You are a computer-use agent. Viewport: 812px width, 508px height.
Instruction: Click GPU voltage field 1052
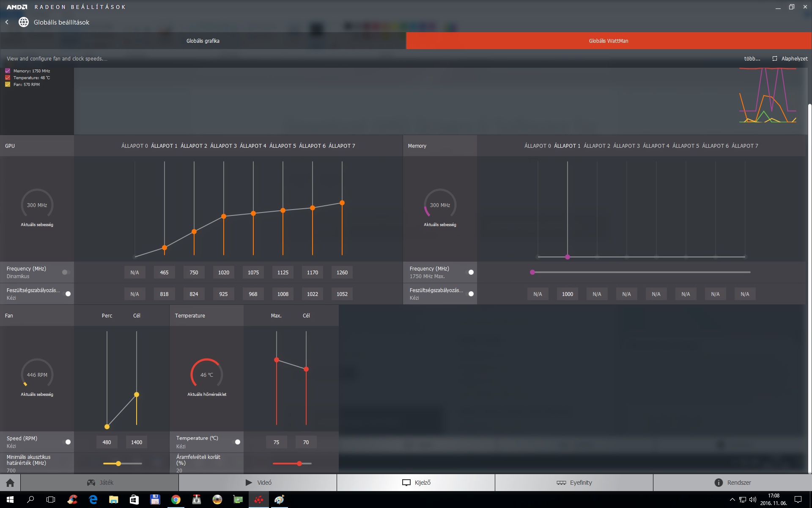coord(342,294)
